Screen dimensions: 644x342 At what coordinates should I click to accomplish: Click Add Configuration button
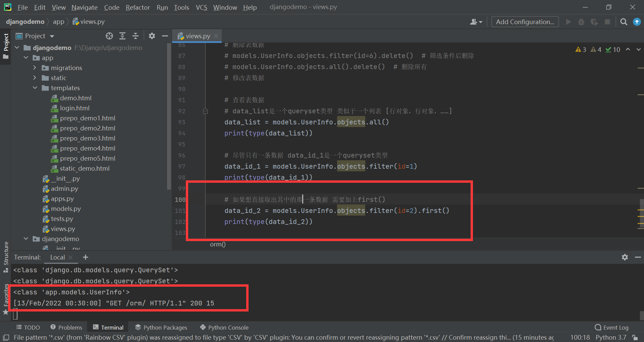point(525,21)
